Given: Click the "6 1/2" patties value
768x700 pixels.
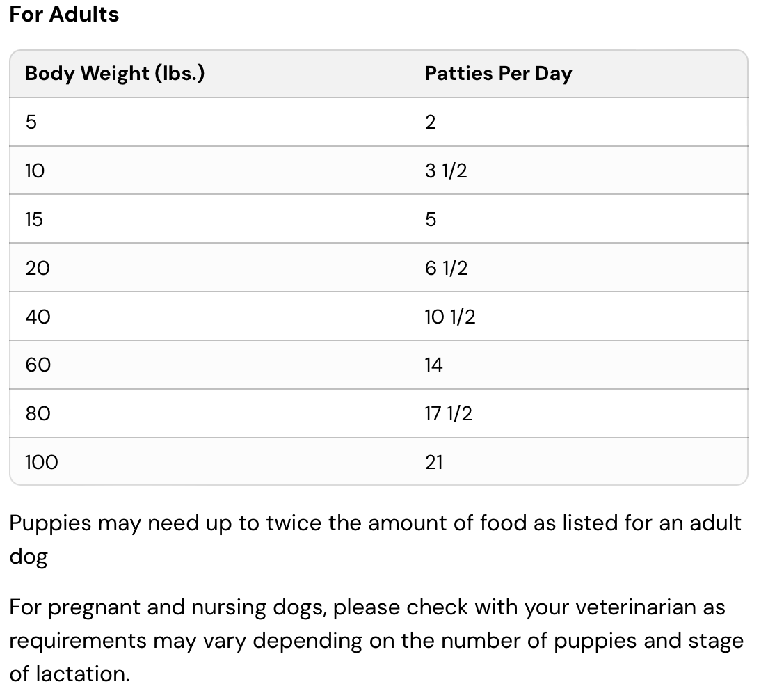Looking at the screenshot, I should pyautogui.click(x=446, y=269).
